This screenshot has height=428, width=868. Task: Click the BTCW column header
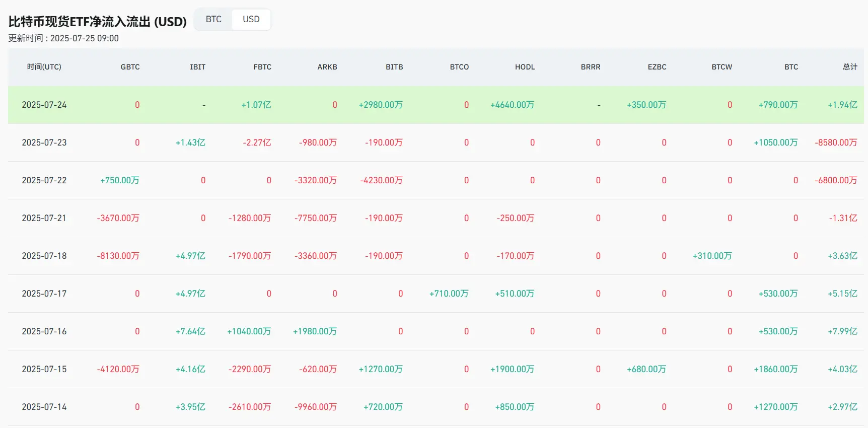722,67
